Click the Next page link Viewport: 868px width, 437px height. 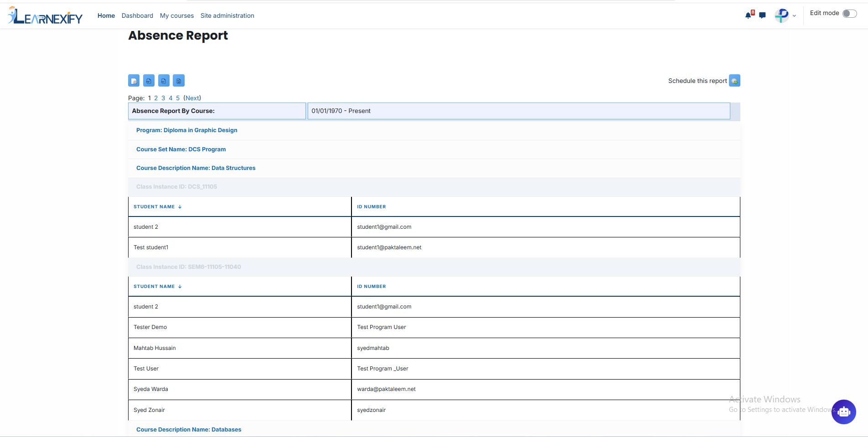tap(192, 98)
